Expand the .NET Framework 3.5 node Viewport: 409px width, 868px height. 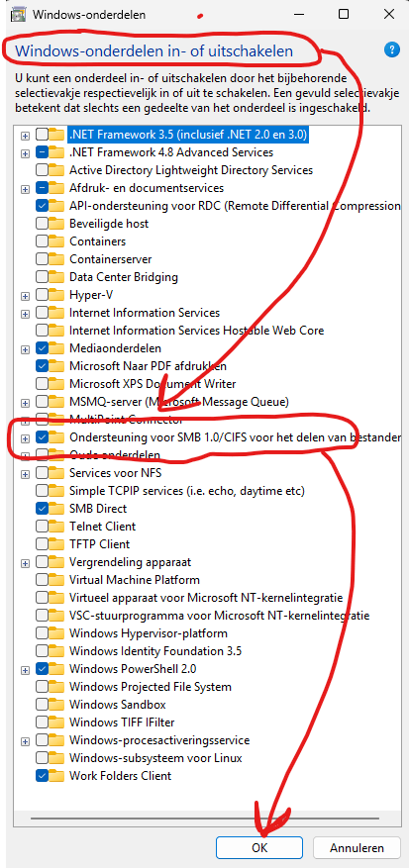pyautogui.click(x=25, y=135)
